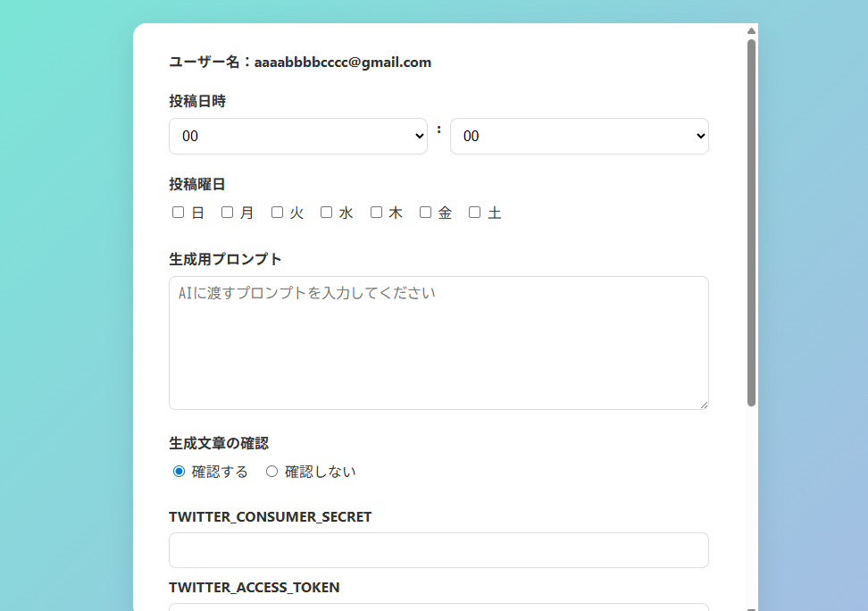Viewport: 868px width, 611px height.
Task: Click the 生成文章の確認 label
Action: pyautogui.click(x=219, y=443)
